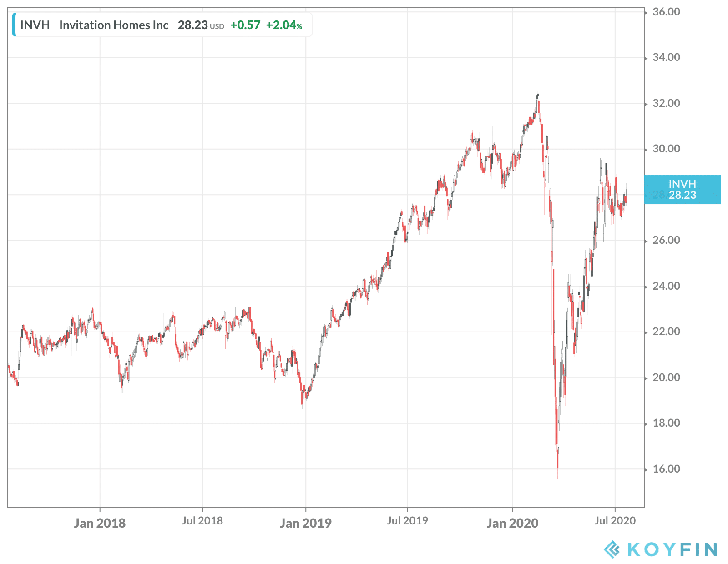Viewport: 728px width, 564px height.
Task: Click the +0.57 price change value
Action: [x=245, y=25]
